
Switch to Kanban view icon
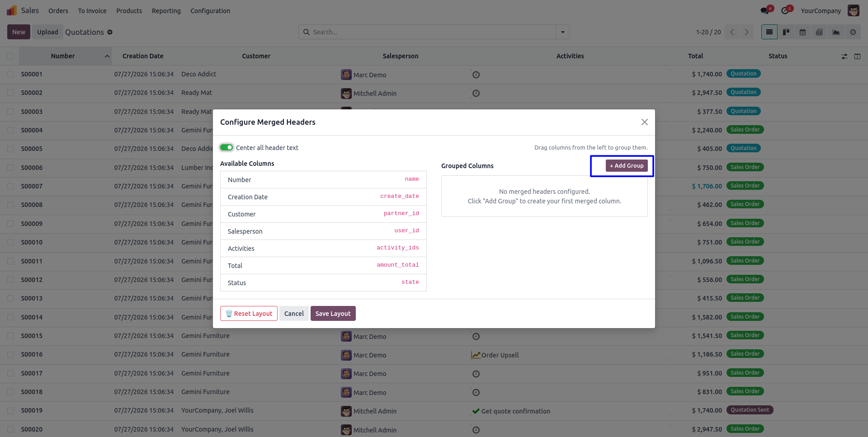point(786,32)
